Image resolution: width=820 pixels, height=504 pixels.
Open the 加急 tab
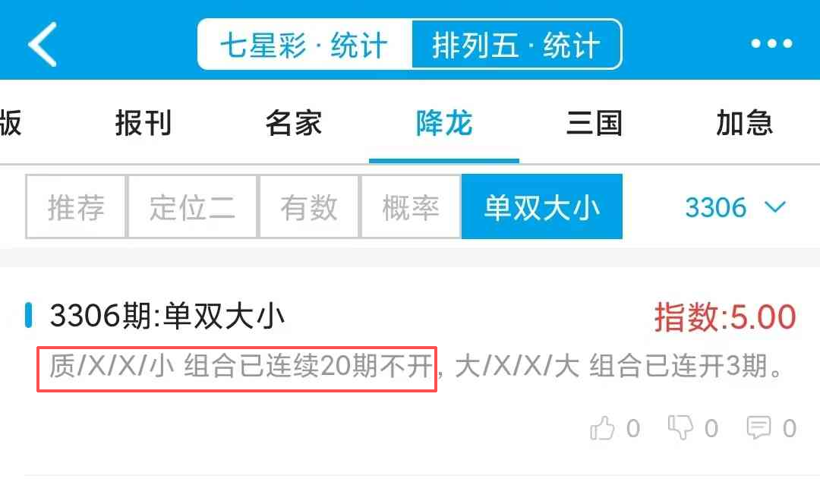(745, 124)
